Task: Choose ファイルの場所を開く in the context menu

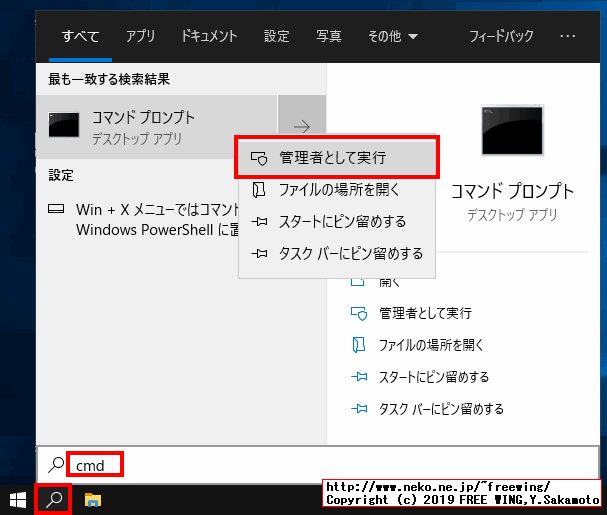Action: click(x=337, y=190)
